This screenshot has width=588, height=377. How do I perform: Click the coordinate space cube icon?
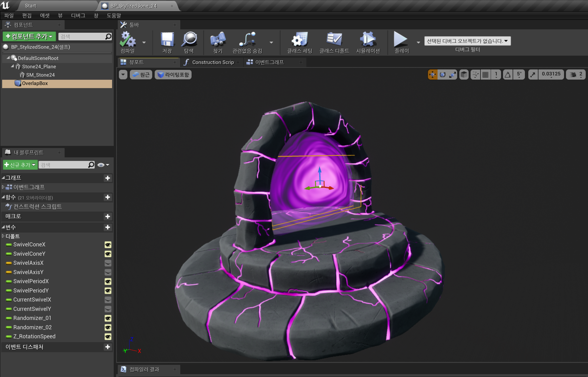click(464, 74)
